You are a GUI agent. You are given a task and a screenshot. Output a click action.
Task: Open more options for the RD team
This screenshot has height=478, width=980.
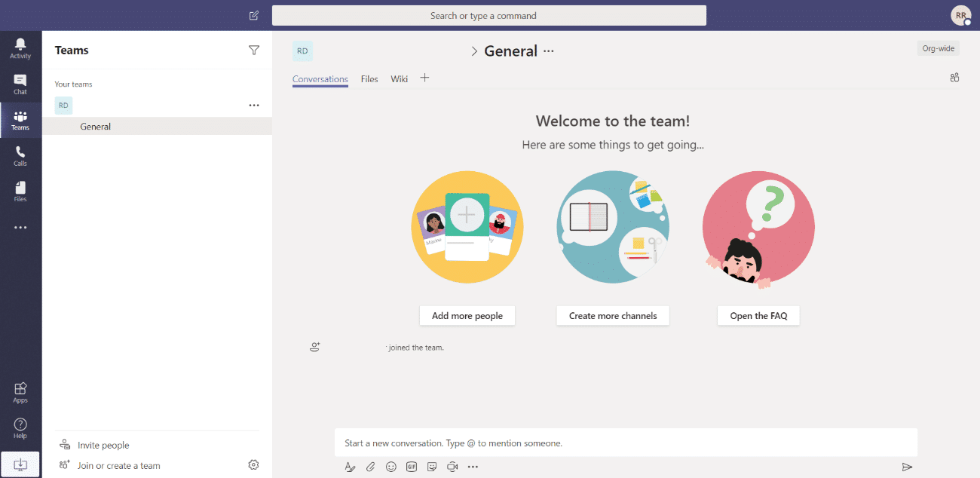pyautogui.click(x=254, y=106)
